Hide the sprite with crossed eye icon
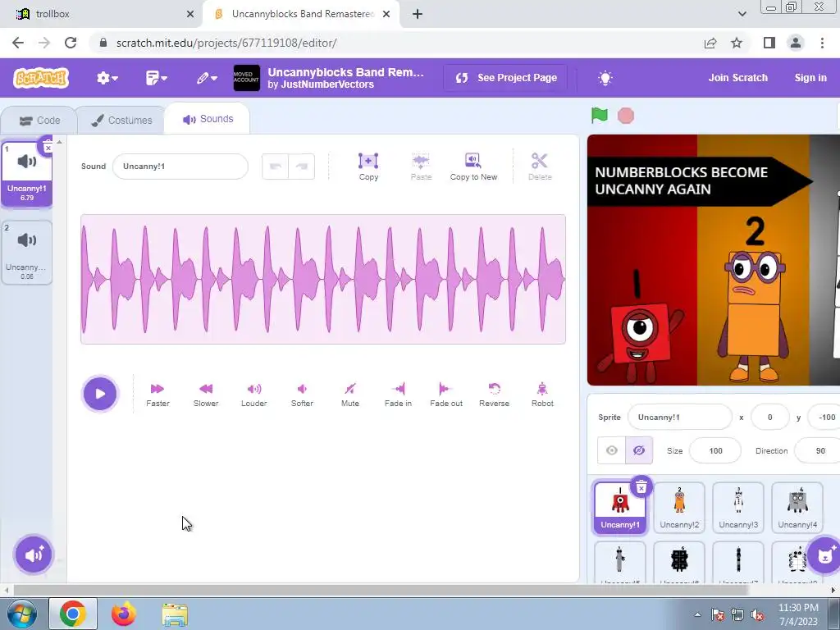 [x=639, y=450]
